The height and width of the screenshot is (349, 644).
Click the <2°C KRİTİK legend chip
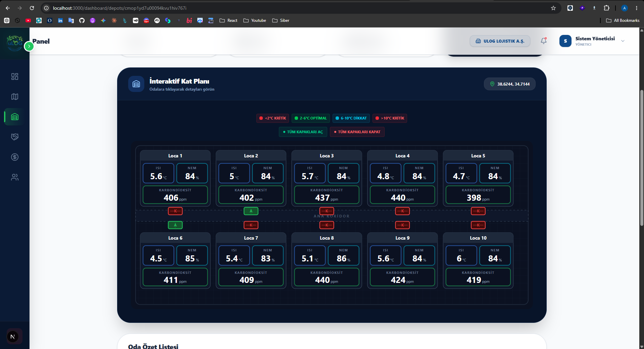(x=273, y=118)
